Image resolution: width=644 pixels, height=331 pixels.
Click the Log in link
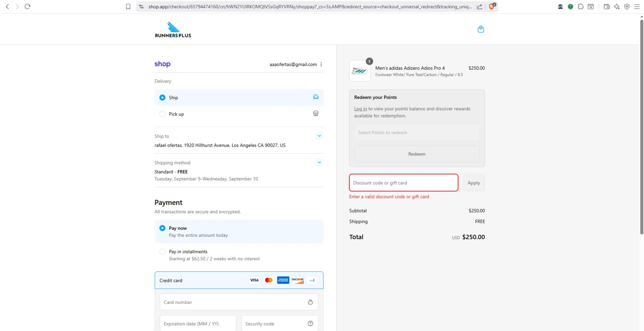coord(360,109)
